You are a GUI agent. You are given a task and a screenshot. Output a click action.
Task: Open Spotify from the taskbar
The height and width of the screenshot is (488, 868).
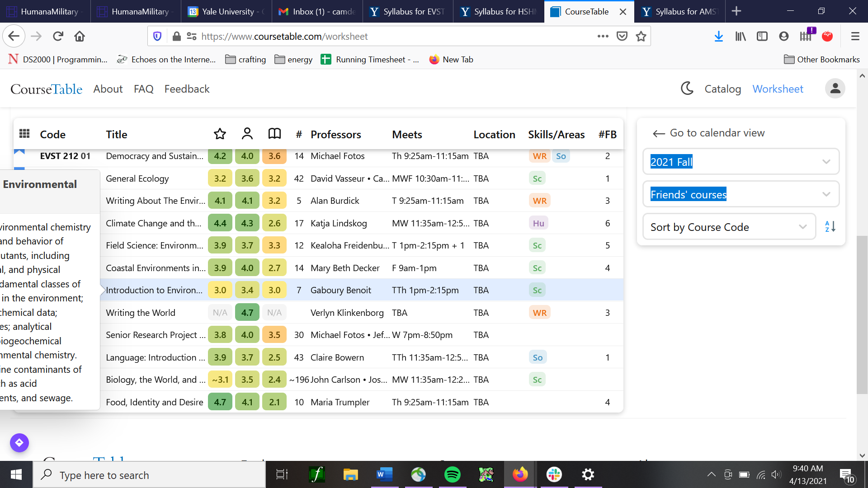click(x=452, y=474)
